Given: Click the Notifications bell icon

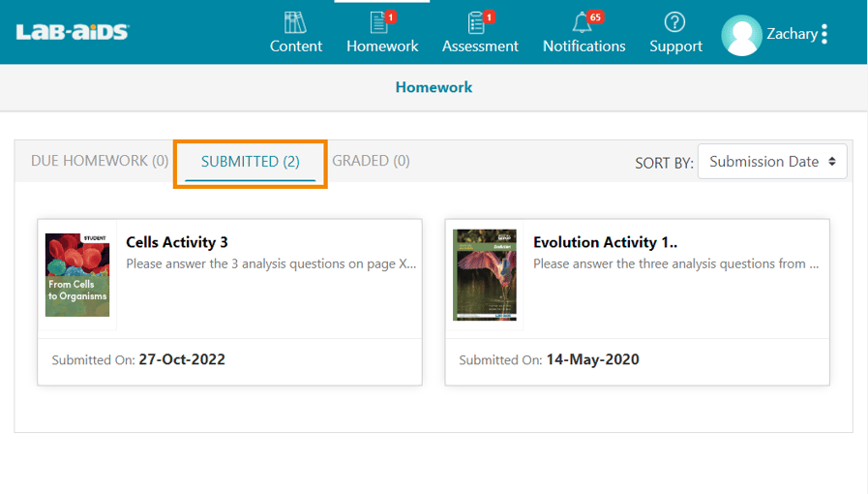Looking at the screenshot, I should pyautogui.click(x=583, y=22).
